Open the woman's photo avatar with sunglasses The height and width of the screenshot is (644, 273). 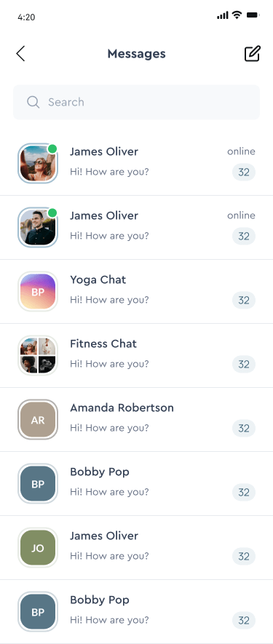point(38,163)
